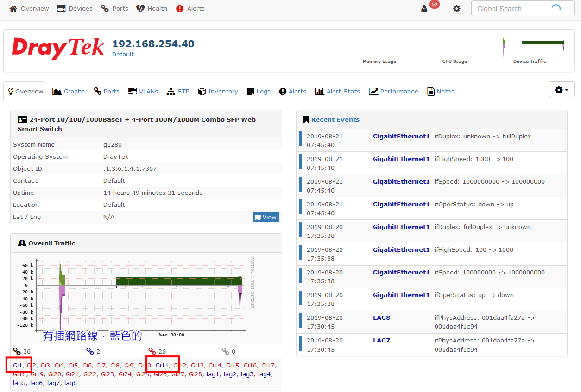Click into the Global Search field
This screenshot has height=392, width=581.
click(510, 9)
